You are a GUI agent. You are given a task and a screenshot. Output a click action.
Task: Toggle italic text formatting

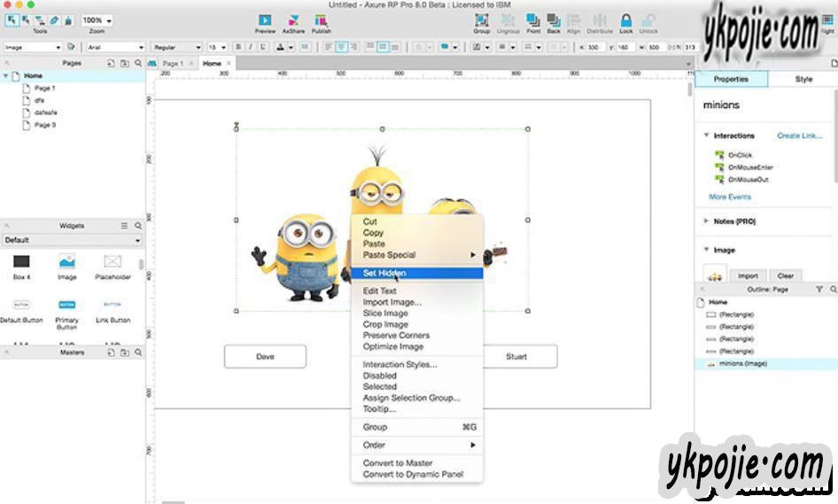pos(251,47)
